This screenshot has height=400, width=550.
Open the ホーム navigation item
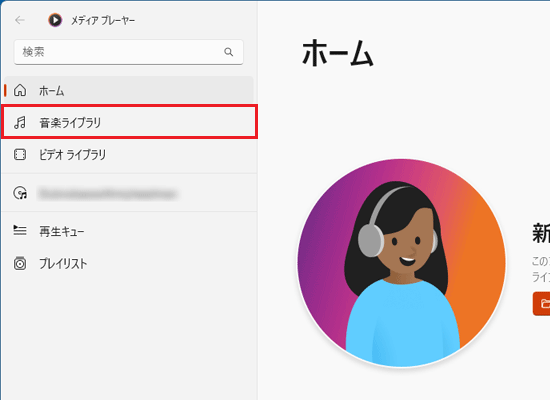tap(129, 90)
